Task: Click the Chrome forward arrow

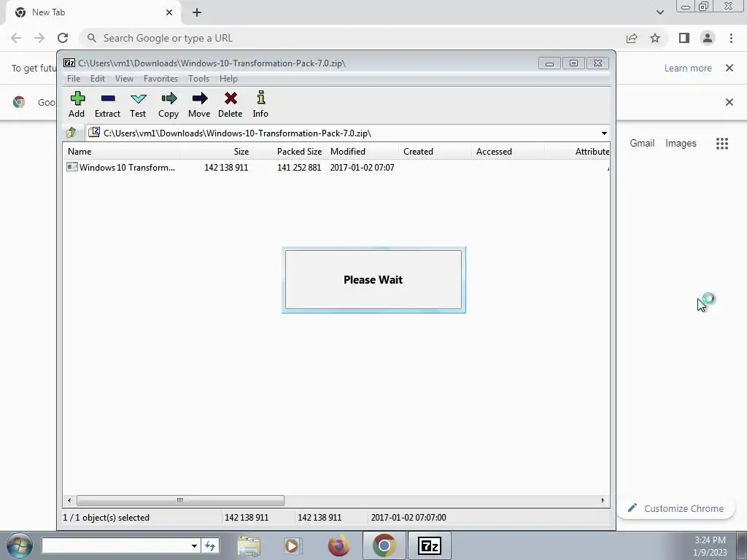Action: click(39, 38)
